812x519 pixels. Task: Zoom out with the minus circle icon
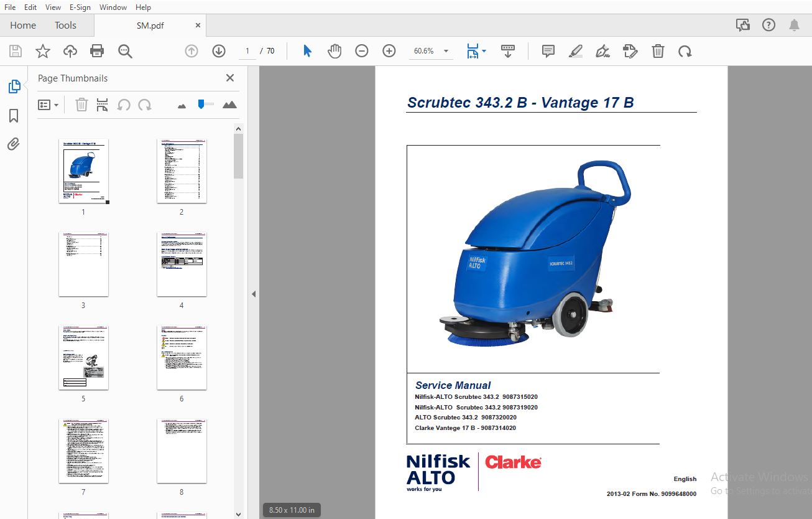tap(362, 51)
